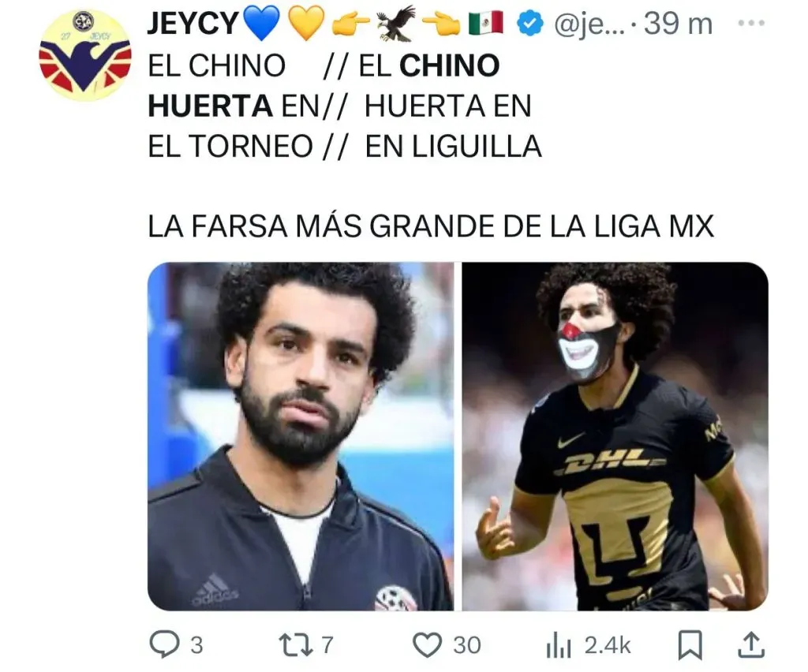Bookmark this tweet
Screen dimensions: 808x672
[x=690, y=644]
